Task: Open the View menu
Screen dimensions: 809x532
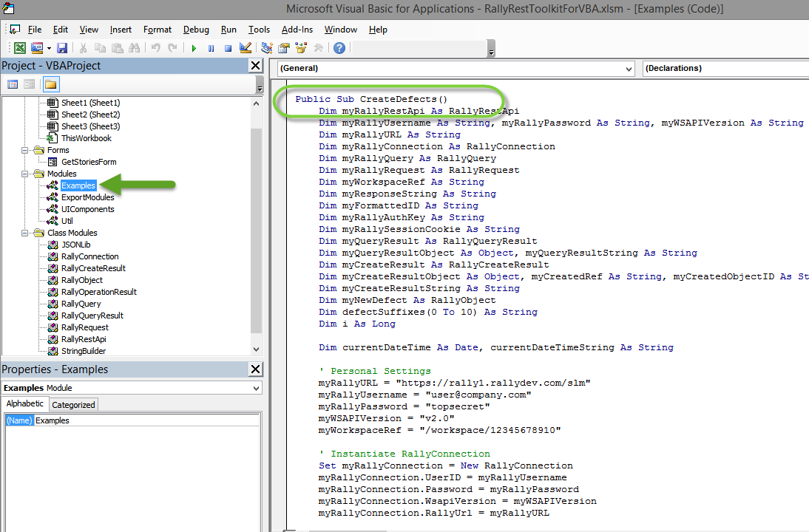Action: [89, 30]
